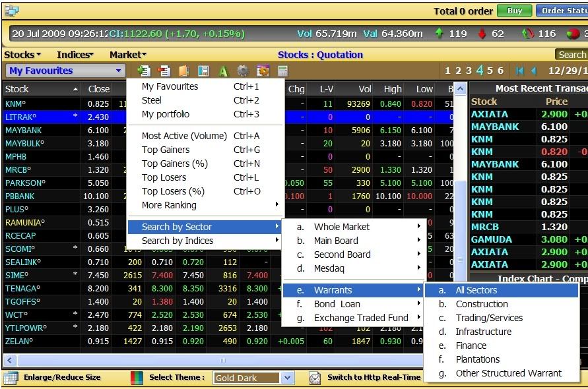
Task: Click the green letter A font icon
Action: [x=223, y=71]
